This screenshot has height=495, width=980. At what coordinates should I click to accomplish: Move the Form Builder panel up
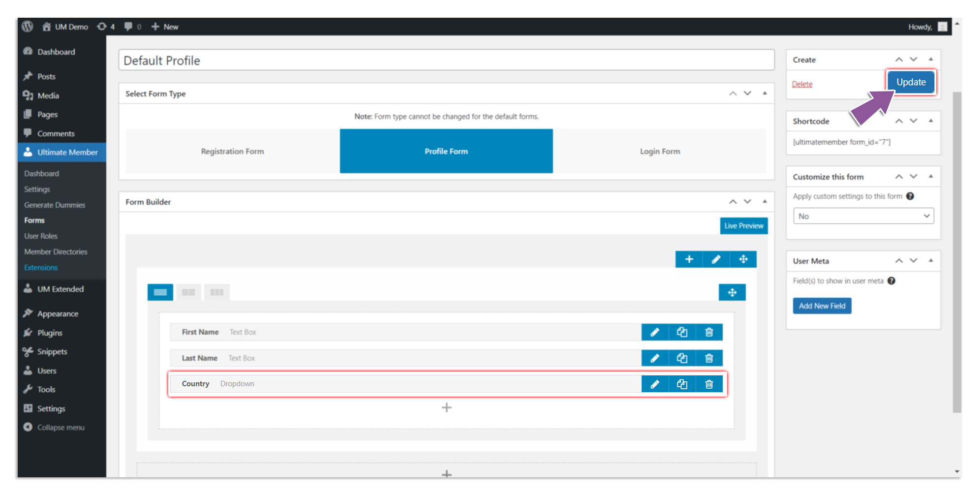(x=733, y=202)
